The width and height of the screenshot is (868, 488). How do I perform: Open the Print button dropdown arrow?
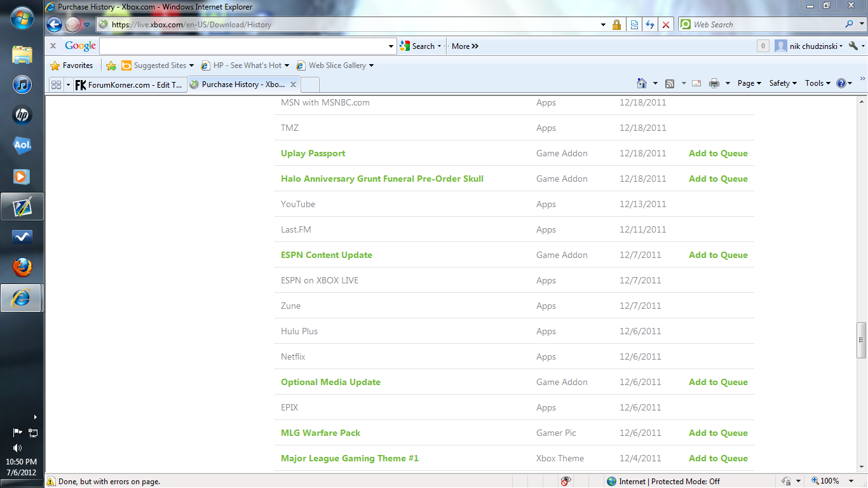click(x=728, y=83)
